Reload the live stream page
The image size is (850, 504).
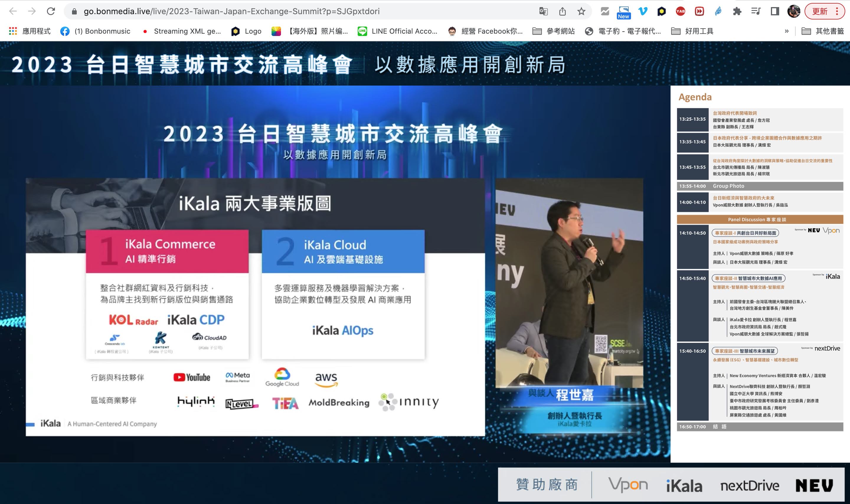tap(51, 11)
